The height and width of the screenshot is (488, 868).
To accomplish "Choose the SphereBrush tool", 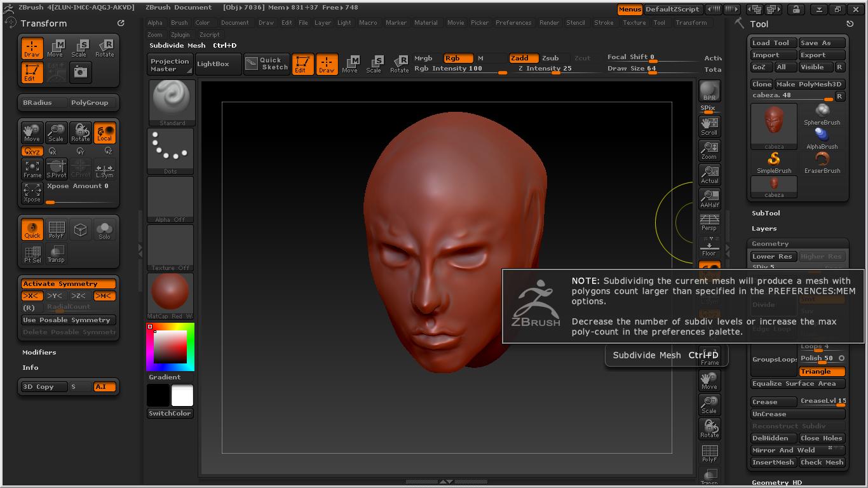I will (822, 114).
